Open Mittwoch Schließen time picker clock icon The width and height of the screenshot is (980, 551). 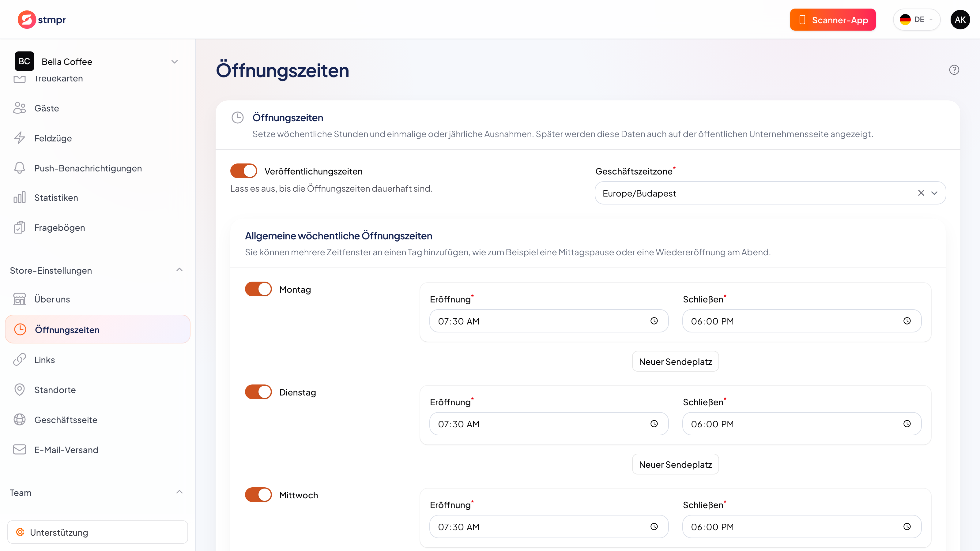coord(907,527)
